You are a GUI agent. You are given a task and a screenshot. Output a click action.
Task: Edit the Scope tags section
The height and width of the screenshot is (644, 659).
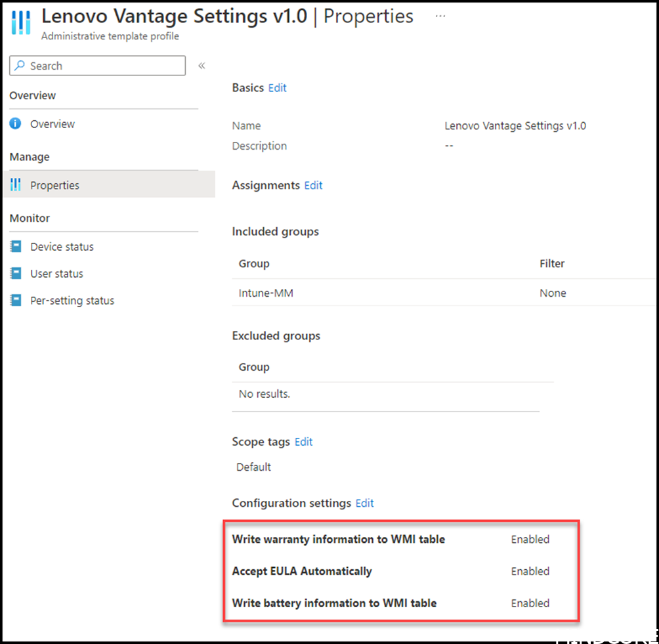point(303,442)
